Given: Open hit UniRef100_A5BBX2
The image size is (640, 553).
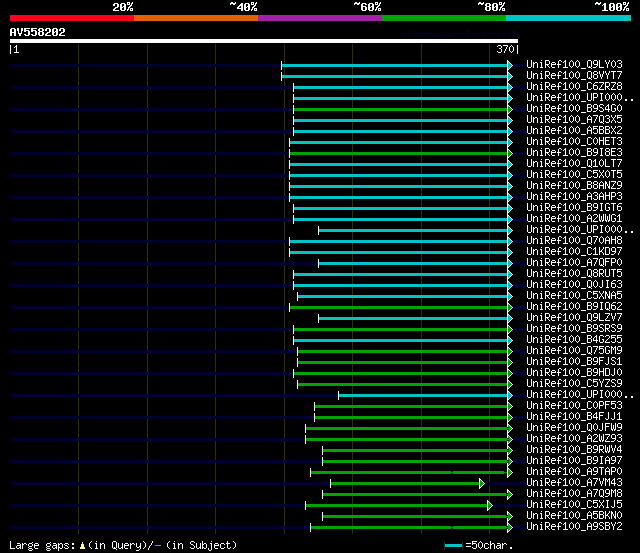Looking at the screenshot, I should (x=574, y=131).
